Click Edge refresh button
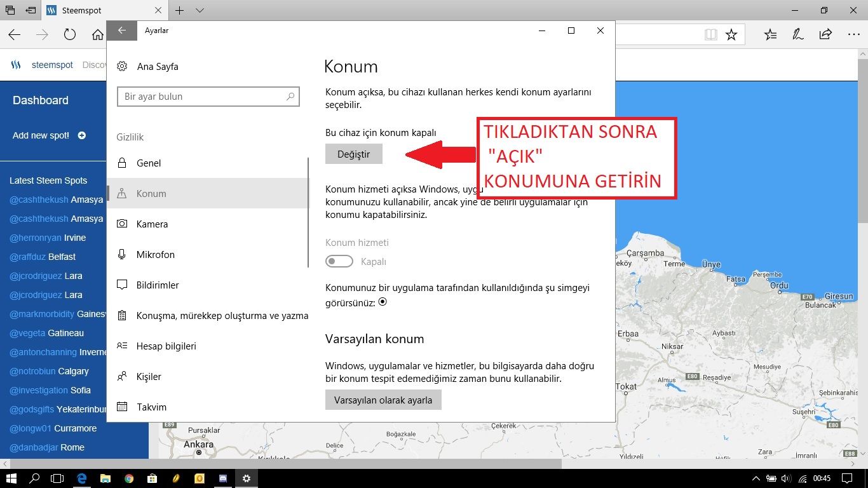 70,35
